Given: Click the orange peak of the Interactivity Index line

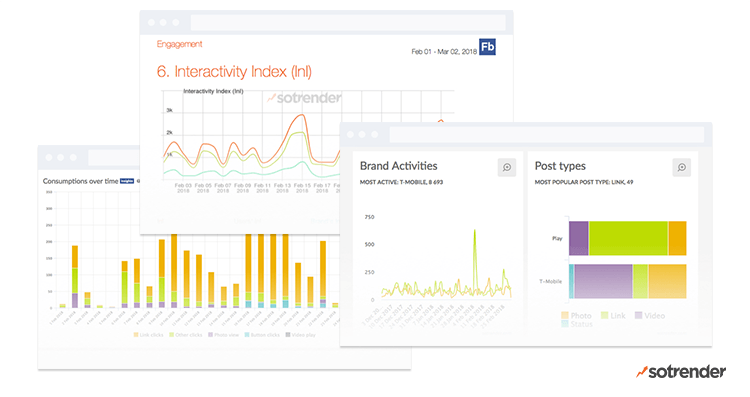Looking at the screenshot, I should (x=301, y=115).
